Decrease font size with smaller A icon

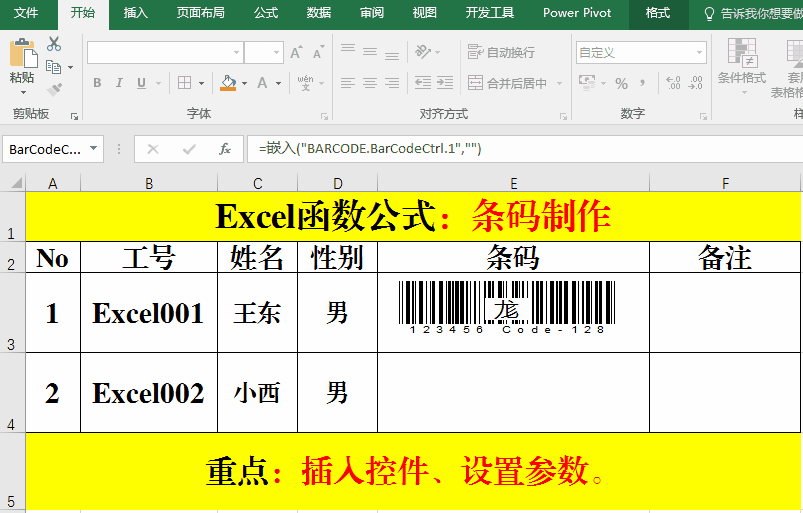coord(318,52)
